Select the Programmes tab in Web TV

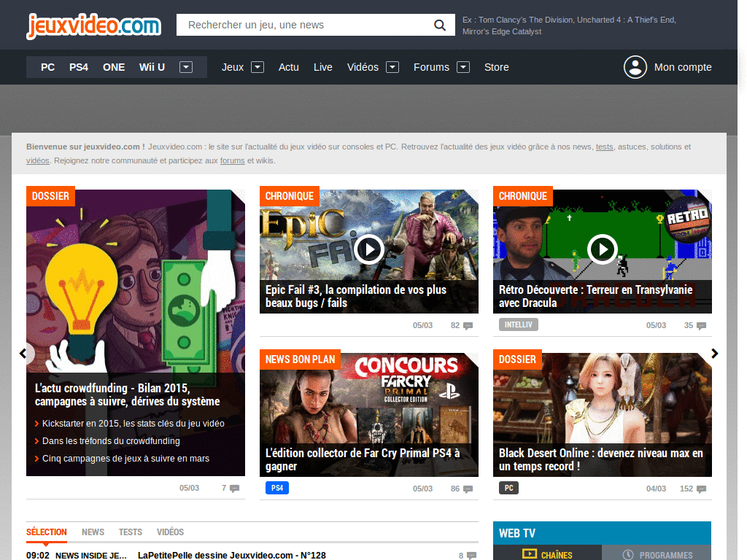coord(657,554)
